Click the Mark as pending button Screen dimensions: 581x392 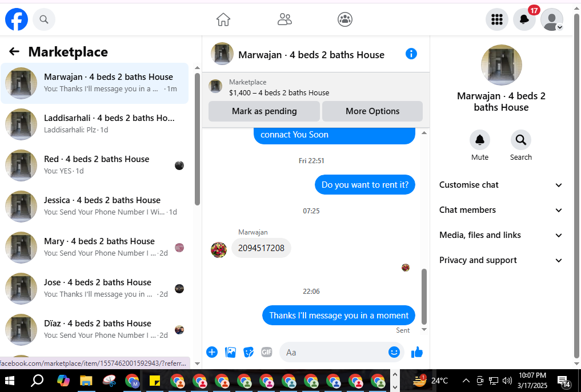[264, 111]
